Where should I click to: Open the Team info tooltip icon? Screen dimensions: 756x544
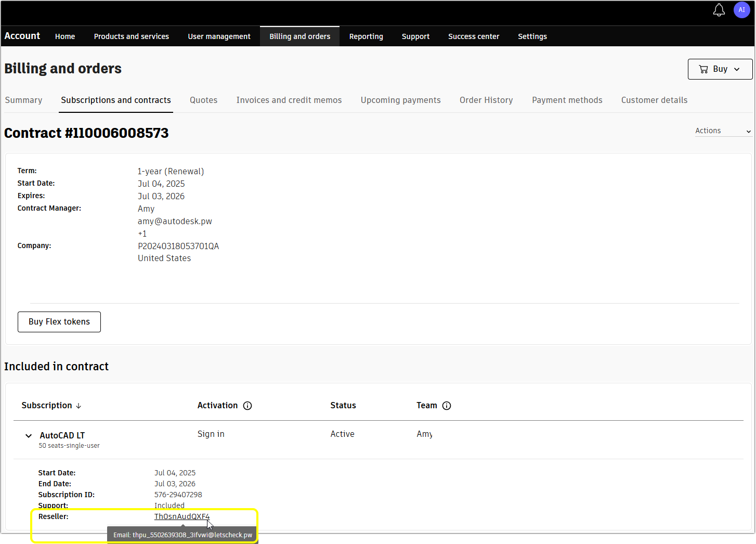coord(448,406)
